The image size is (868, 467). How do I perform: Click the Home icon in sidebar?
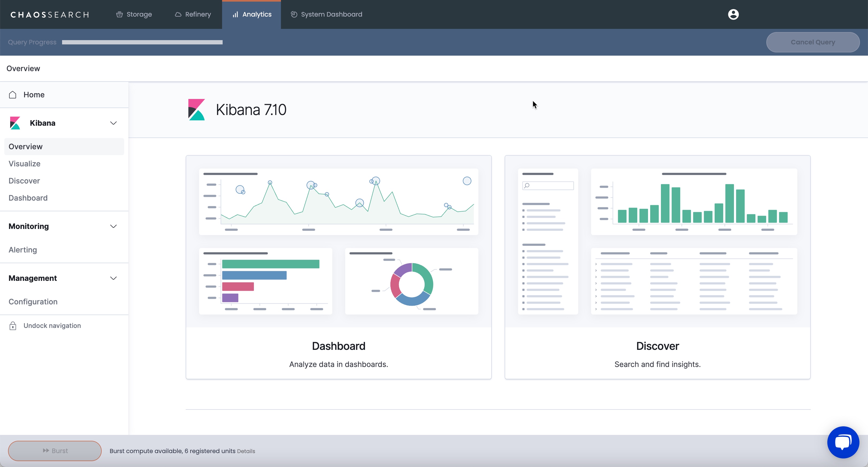point(13,95)
